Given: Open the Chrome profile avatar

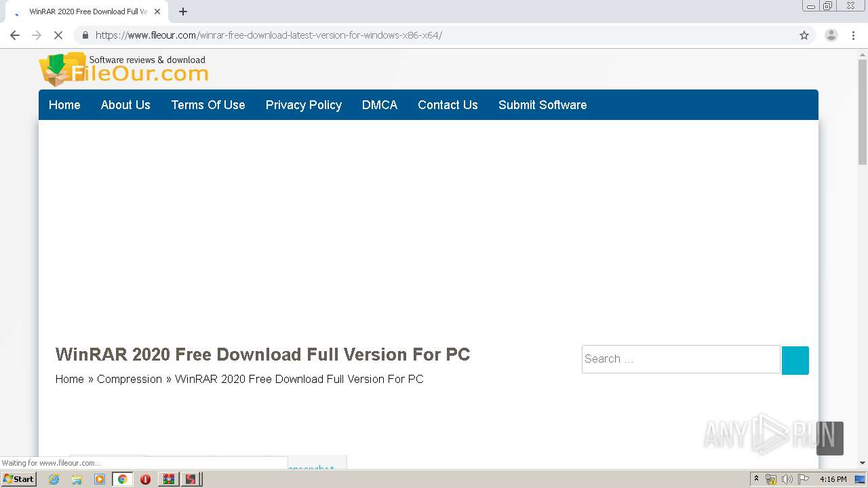Looking at the screenshot, I should (831, 35).
